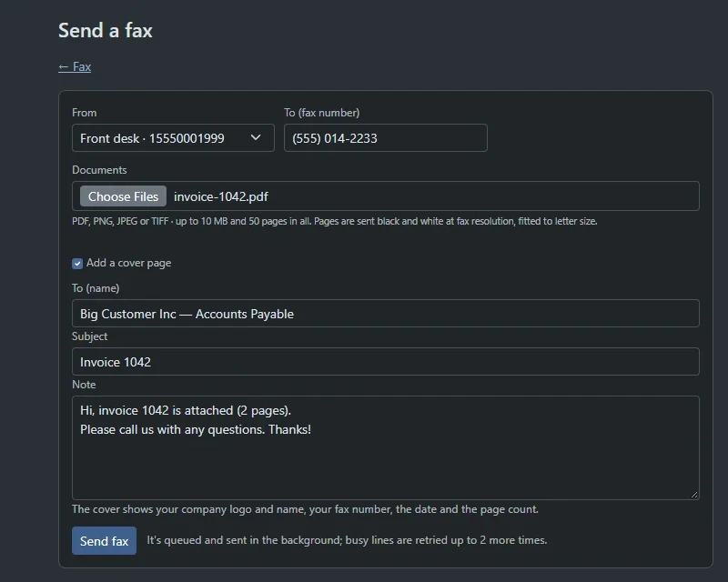Click the Note text area resize handle
Image resolution: width=728 pixels, height=582 pixels.
pyautogui.click(x=694, y=495)
